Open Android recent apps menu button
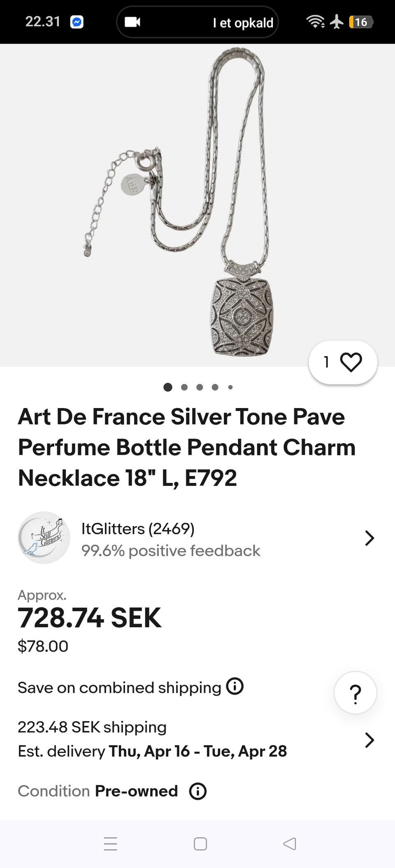 (x=110, y=844)
